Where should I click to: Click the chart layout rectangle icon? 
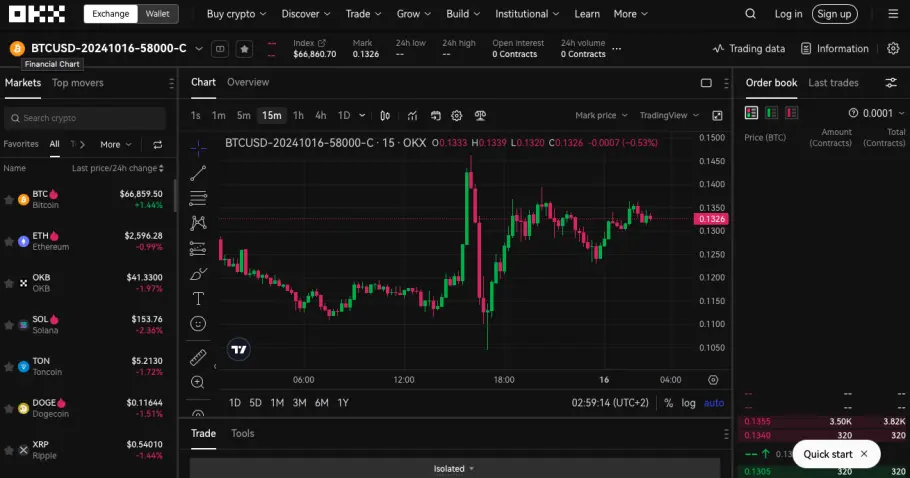706,83
